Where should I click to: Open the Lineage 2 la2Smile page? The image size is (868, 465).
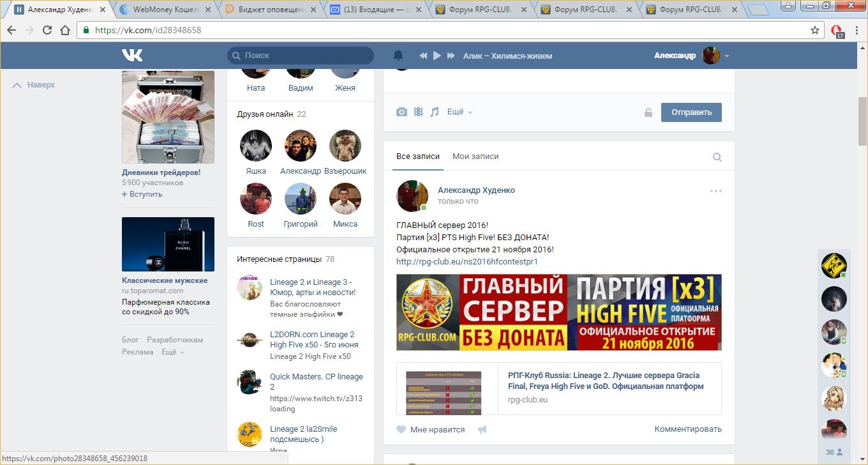pyautogui.click(x=303, y=434)
